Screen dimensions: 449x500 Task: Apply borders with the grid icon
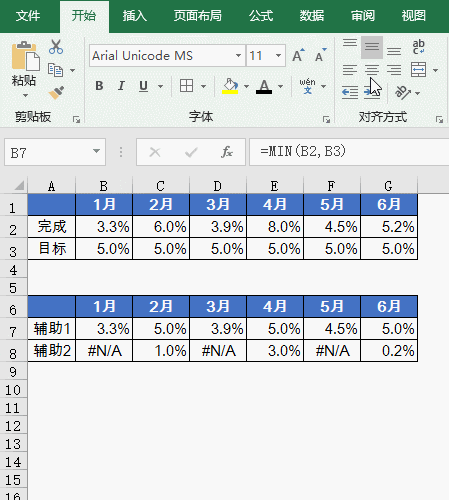point(186,86)
